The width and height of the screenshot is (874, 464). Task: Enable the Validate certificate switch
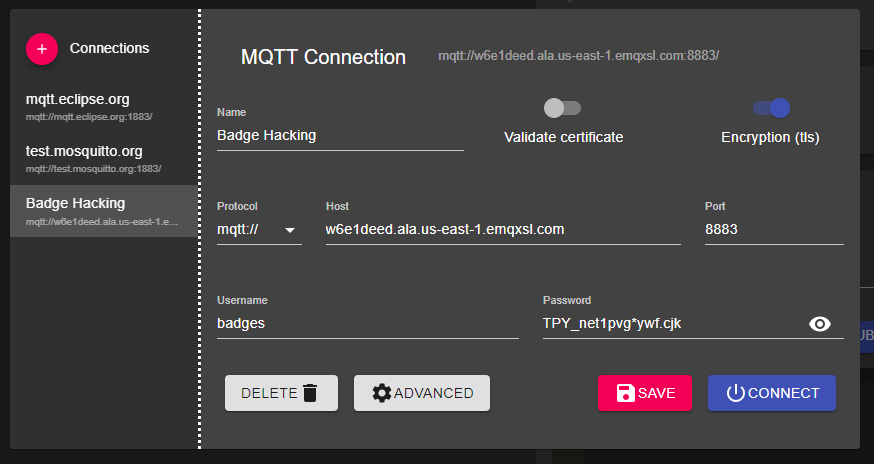pyautogui.click(x=562, y=108)
